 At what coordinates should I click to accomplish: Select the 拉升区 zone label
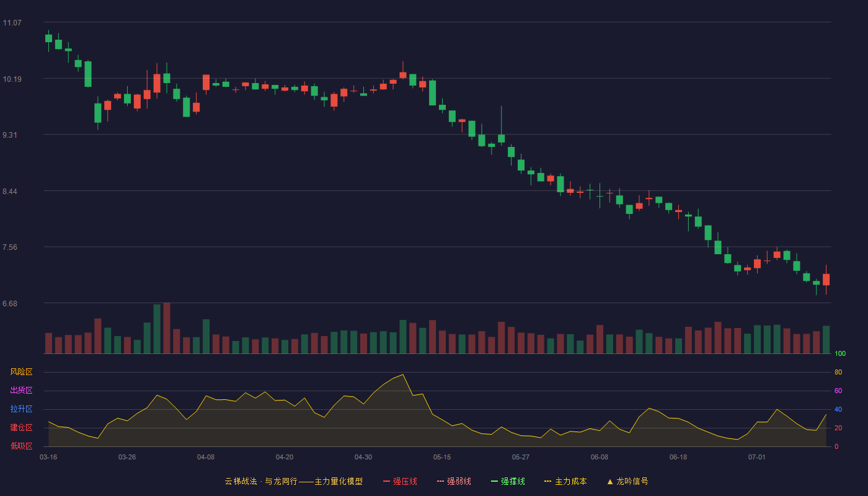(x=21, y=409)
